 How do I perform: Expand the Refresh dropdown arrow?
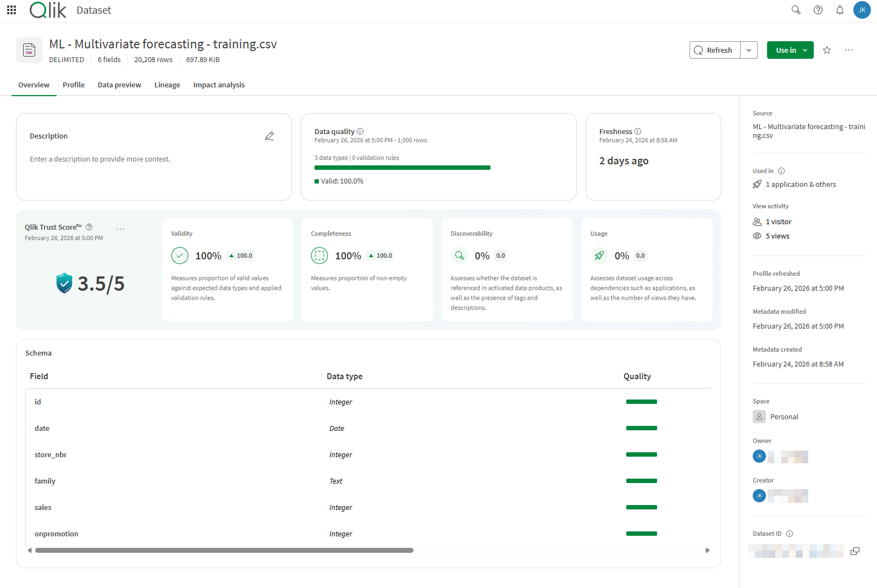click(x=749, y=50)
